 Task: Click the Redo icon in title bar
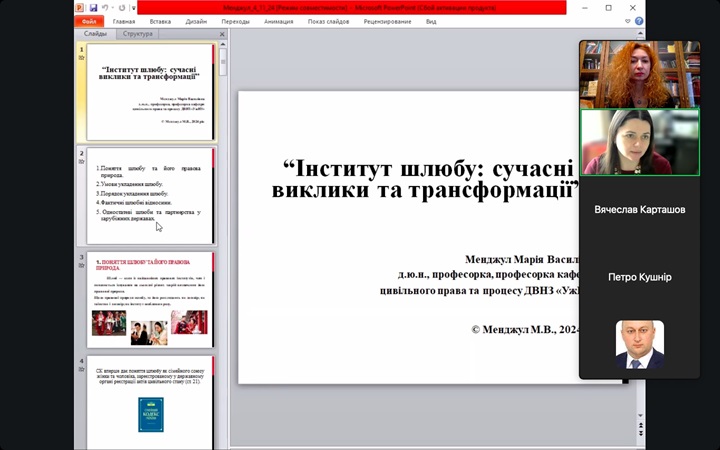click(122, 7)
